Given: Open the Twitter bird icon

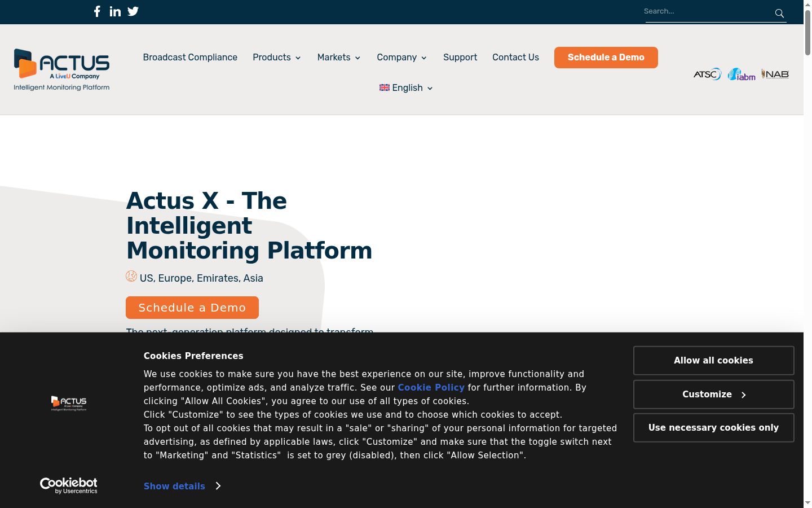Looking at the screenshot, I should 133,11.
